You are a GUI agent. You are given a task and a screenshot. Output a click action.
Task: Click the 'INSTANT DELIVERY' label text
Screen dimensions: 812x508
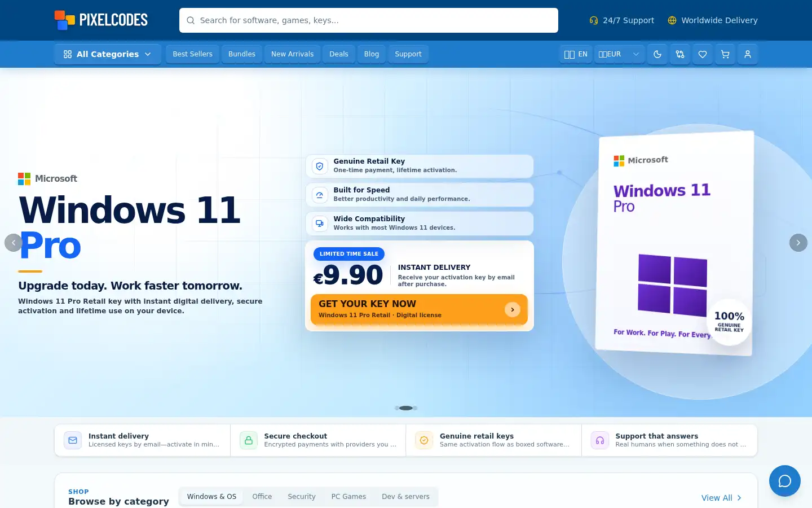[434, 268]
